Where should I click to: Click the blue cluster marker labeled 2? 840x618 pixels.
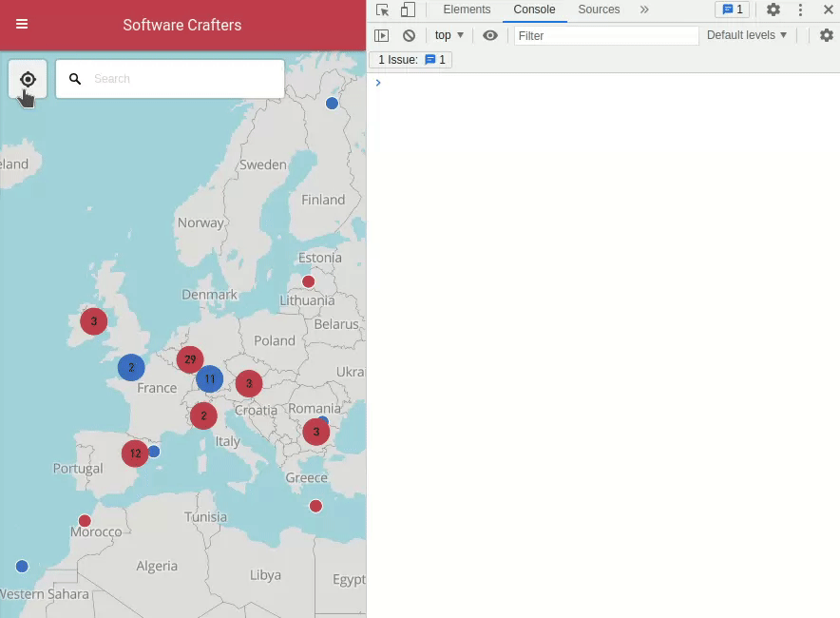click(x=131, y=368)
